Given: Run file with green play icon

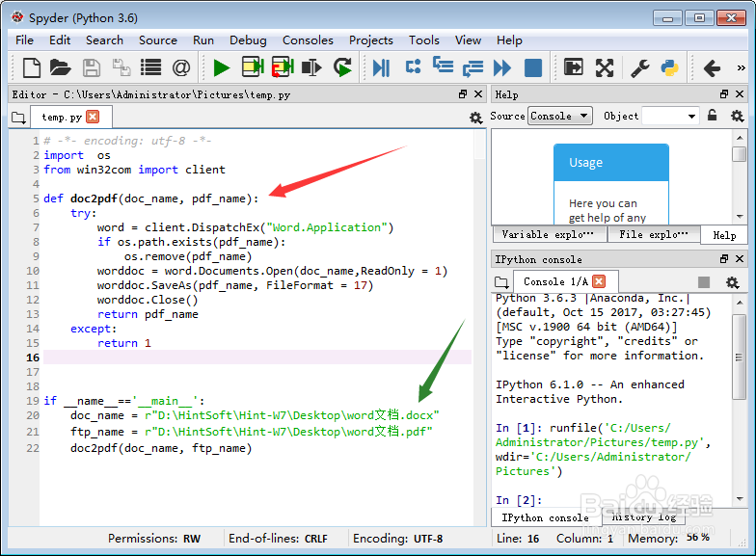Looking at the screenshot, I should coord(222,67).
